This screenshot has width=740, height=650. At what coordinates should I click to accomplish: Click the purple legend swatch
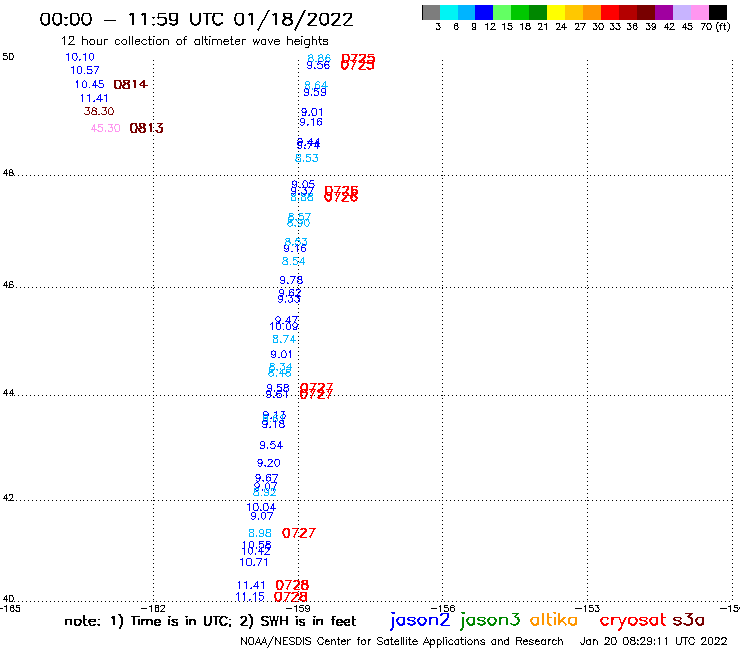pos(664,12)
